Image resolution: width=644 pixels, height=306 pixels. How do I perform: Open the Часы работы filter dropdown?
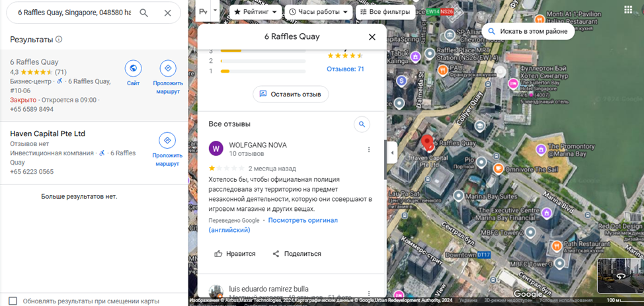318,12
